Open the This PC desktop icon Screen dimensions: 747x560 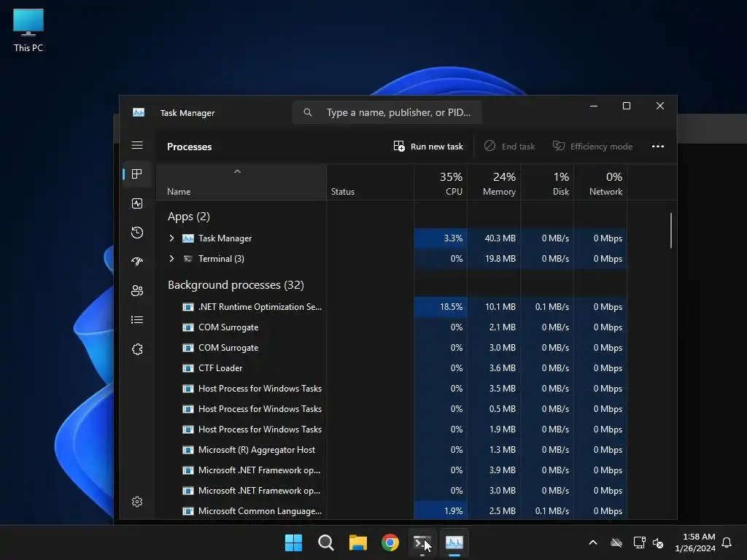pos(28,31)
